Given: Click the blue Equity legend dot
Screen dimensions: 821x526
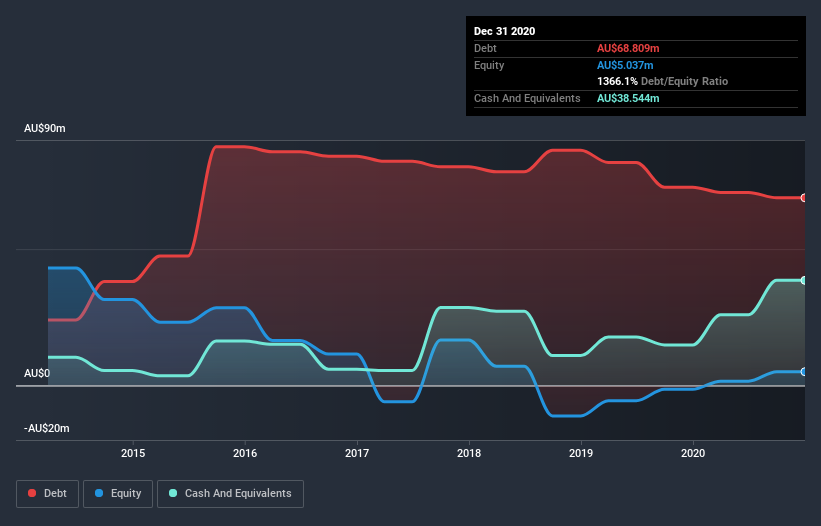Looking at the screenshot, I should pos(99,493).
